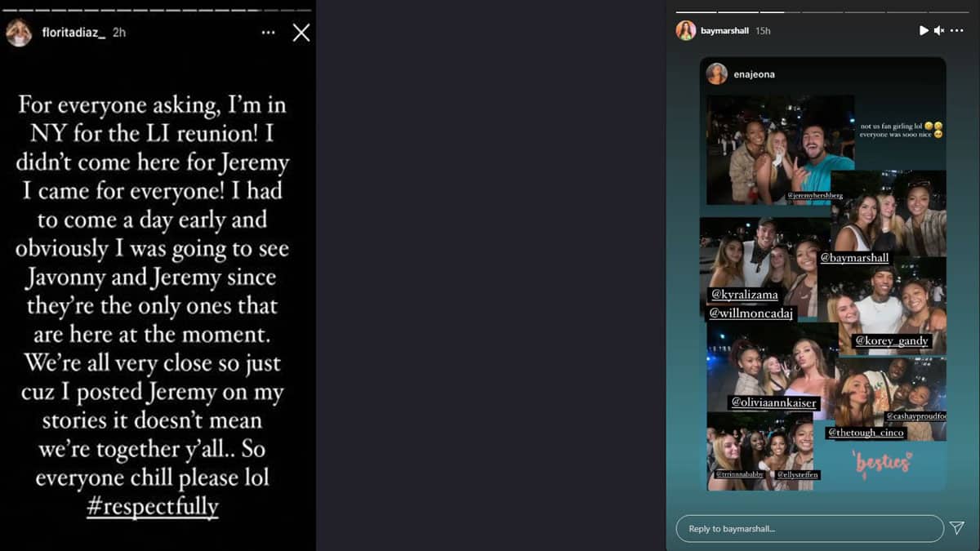980x551 pixels.
Task: Send reply with paper plane icon
Action: click(x=957, y=528)
